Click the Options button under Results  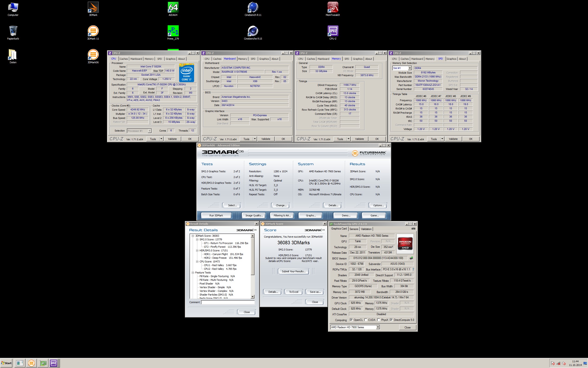click(x=378, y=205)
